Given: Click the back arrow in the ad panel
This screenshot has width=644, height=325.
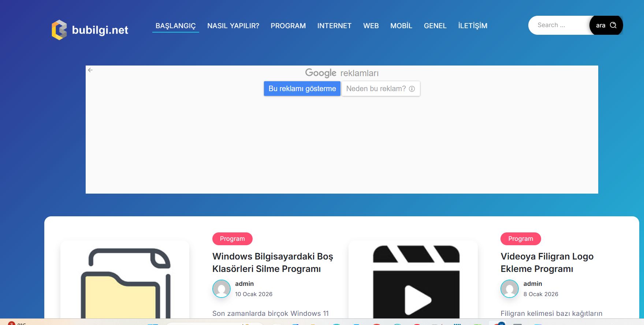Looking at the screenshot, I should (90, 70).
